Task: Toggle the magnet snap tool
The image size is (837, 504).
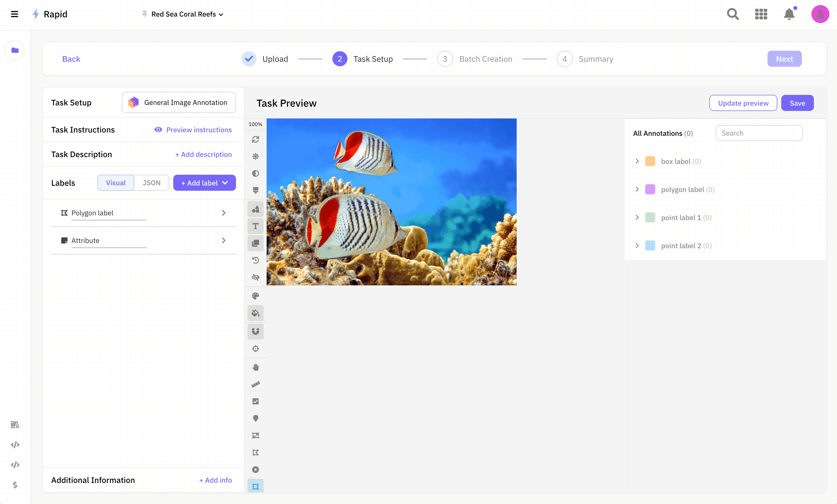Action: [x=256, y=332]
